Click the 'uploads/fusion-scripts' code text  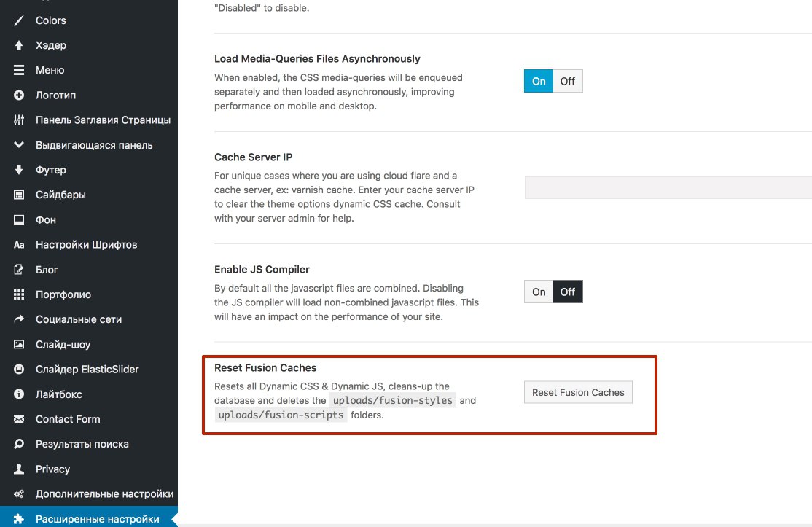pyautogui.click(x=281, y=415)
